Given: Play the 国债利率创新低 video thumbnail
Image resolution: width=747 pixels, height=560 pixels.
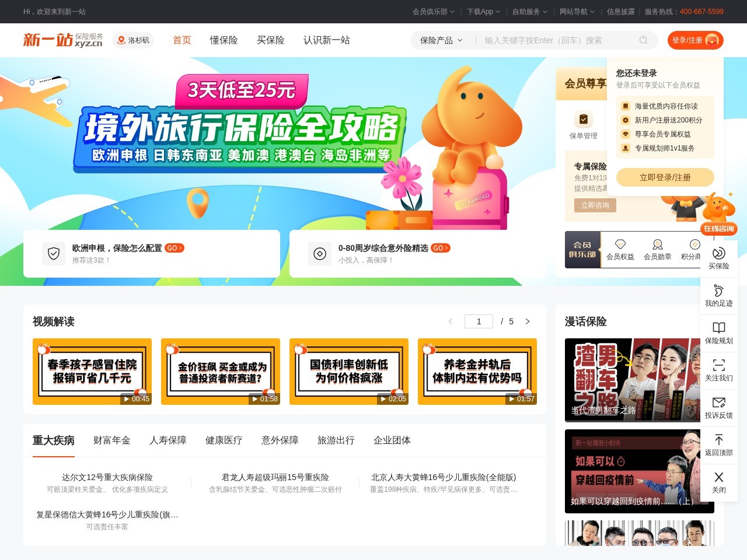Looking at the screenshot, I should click(349, 372).
